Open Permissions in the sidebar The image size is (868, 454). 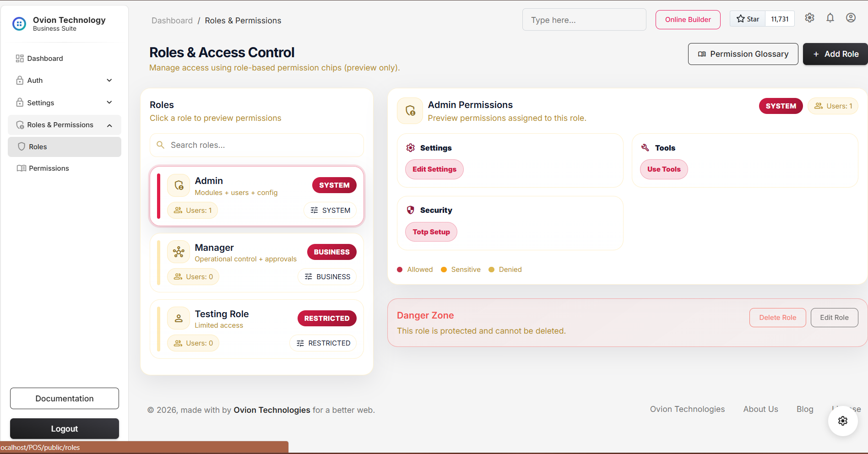pyautogui.click(x=49, y=168)
